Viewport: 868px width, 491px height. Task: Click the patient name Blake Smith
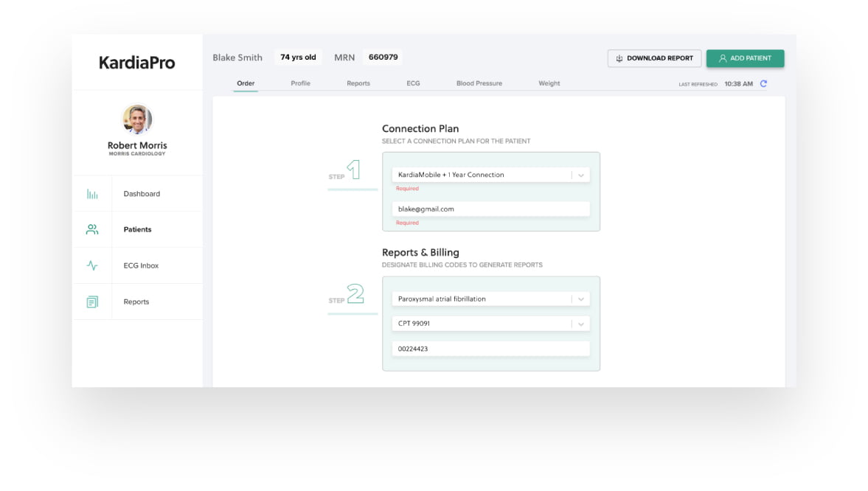coord(237,58)
